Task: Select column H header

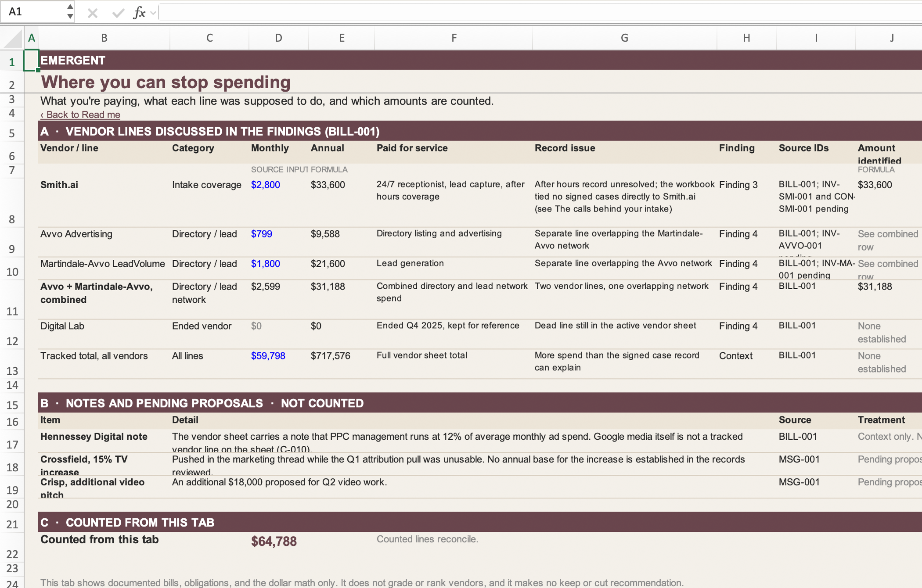Action: (746, 38)
